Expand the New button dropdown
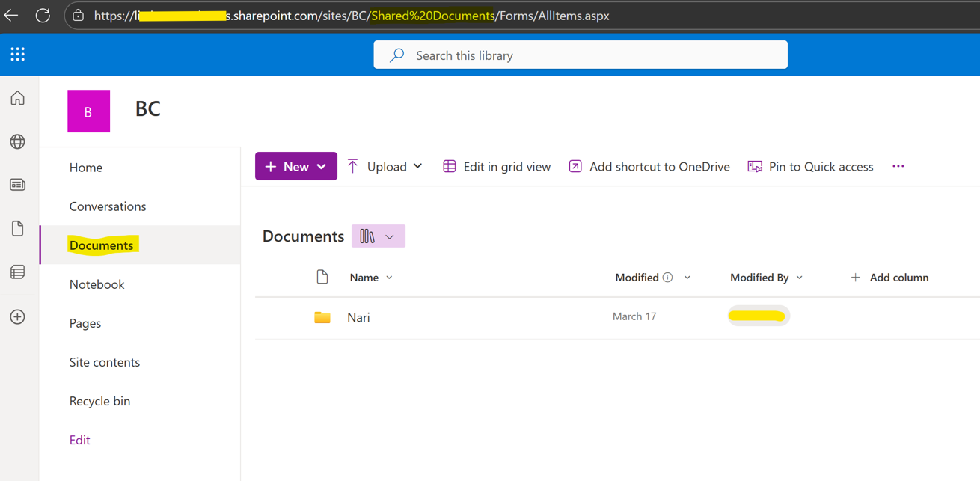Image resolution: width=980 pixels, height=481 pixels. 296,166
